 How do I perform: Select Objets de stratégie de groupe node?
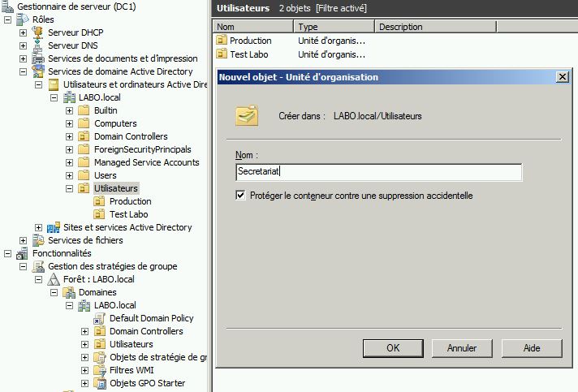click(158, 357)
